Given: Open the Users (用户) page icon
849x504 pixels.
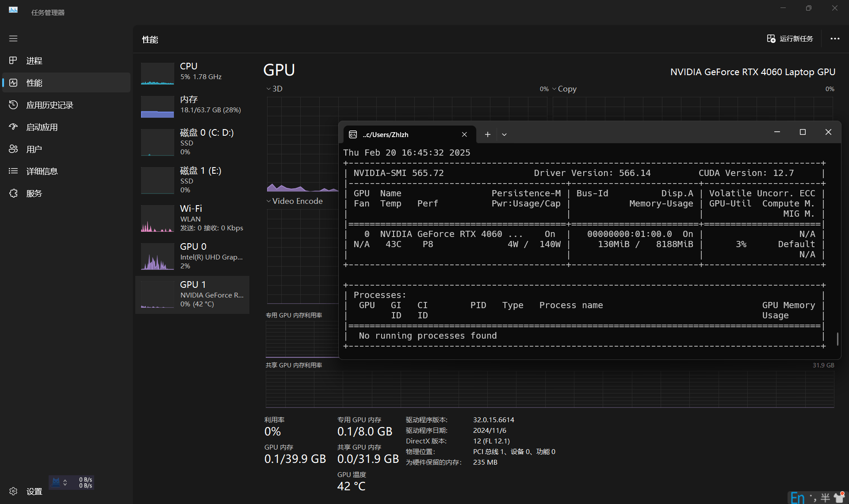Looking at the screenshot, I should [x=13, y=149].
